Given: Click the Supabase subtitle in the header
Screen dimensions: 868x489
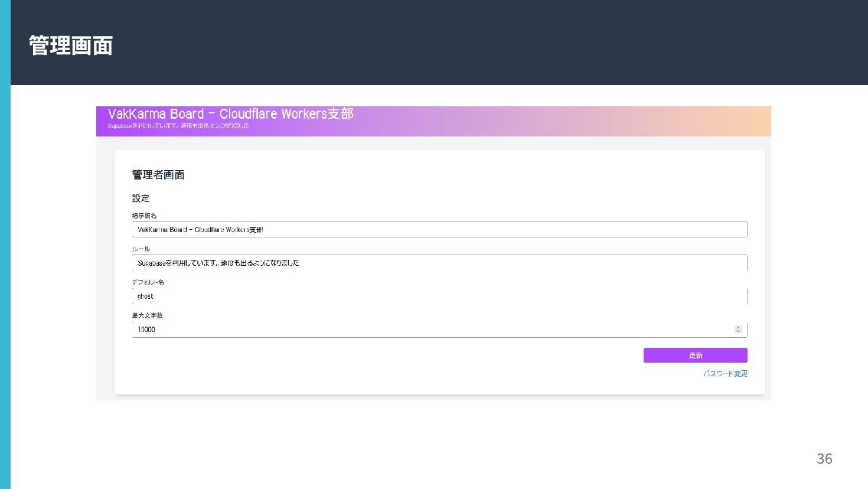Looking at the screenshot, I should click(x=178, y=126).
